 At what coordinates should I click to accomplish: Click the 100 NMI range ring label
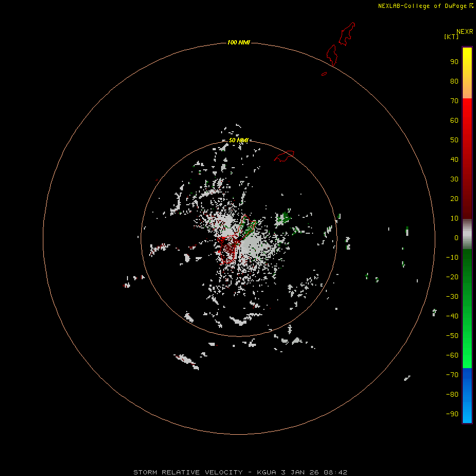click(239, 42)
